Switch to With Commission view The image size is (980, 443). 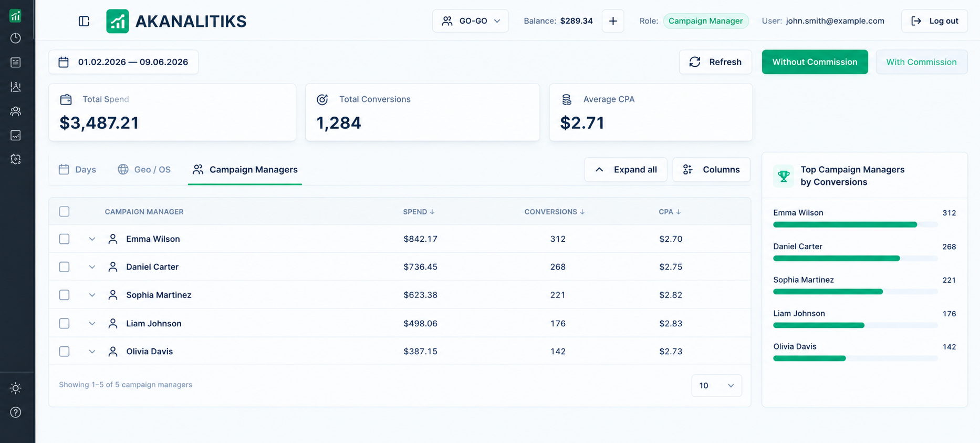coord(921,62)
